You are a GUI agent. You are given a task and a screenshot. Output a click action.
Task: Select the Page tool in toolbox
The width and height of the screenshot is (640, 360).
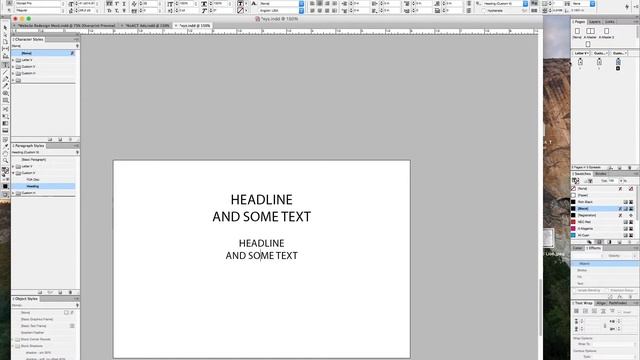[5, 42]
